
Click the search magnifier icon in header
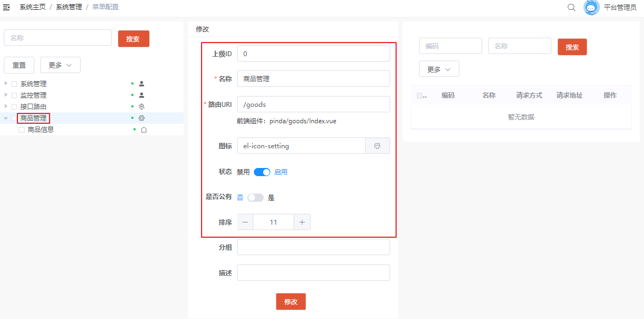point(571,7)
